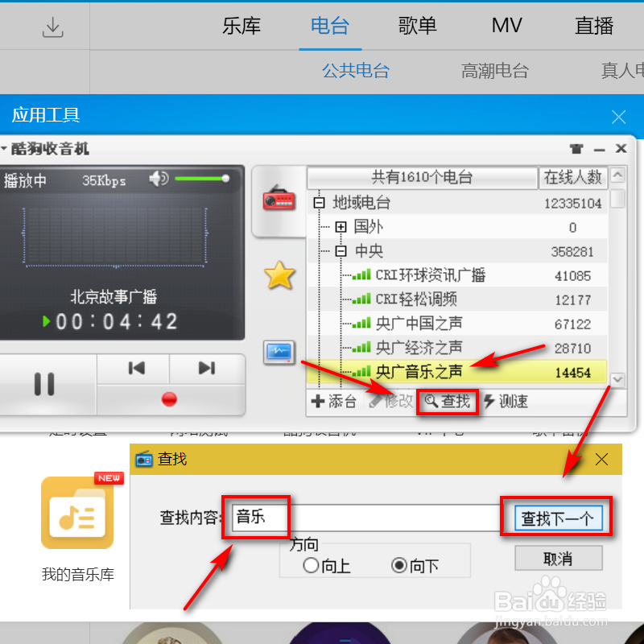The image size is (644, 644).
Task: Select the 央广音乐之声 station
Action: [x=419, y=372]
